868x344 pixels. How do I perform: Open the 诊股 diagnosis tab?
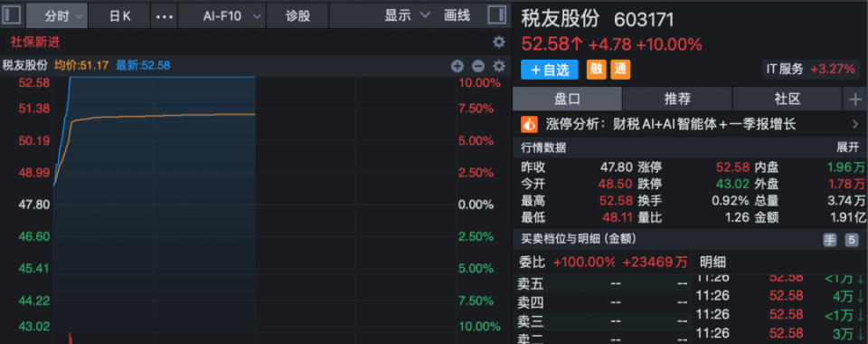pos(297,15)
